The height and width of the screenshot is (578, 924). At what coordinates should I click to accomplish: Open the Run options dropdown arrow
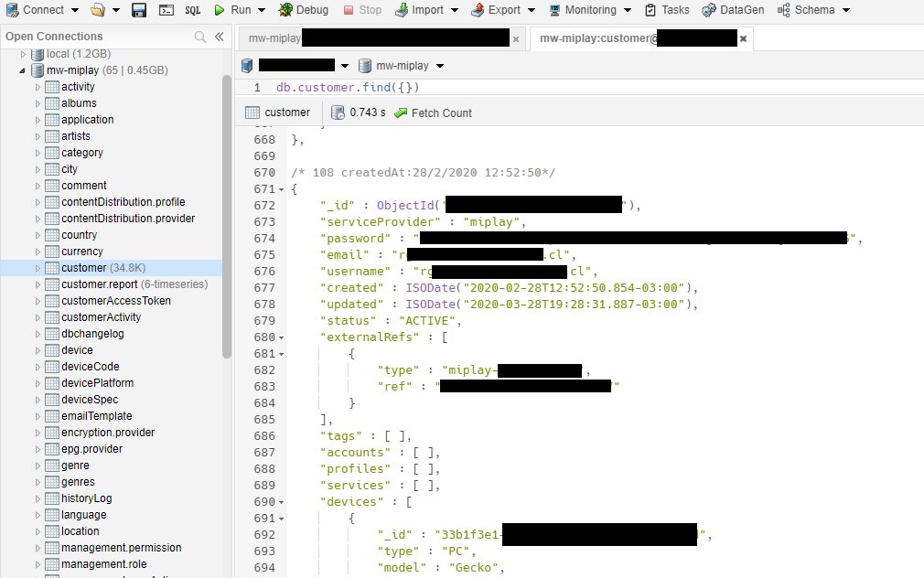(262, 10)
